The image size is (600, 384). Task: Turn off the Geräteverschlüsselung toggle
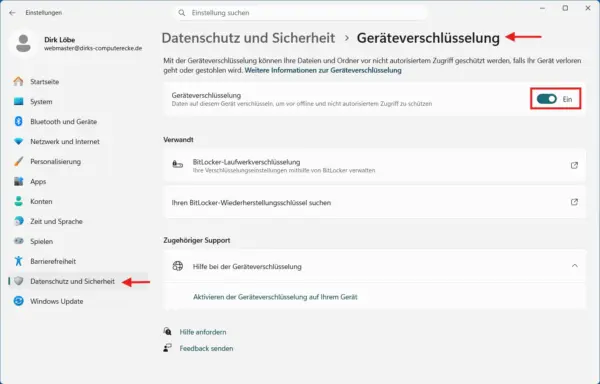point(546,99)
